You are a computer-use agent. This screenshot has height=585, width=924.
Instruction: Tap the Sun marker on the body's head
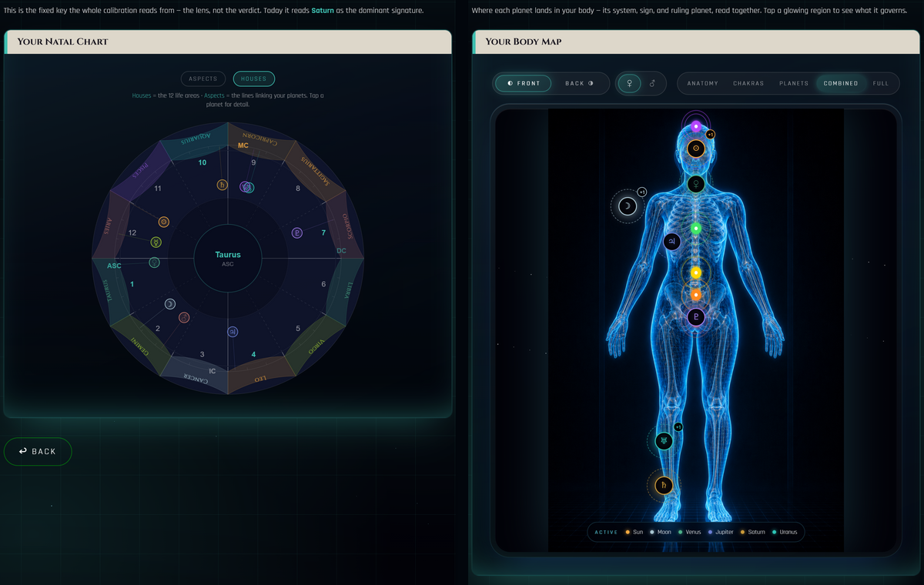696,149
